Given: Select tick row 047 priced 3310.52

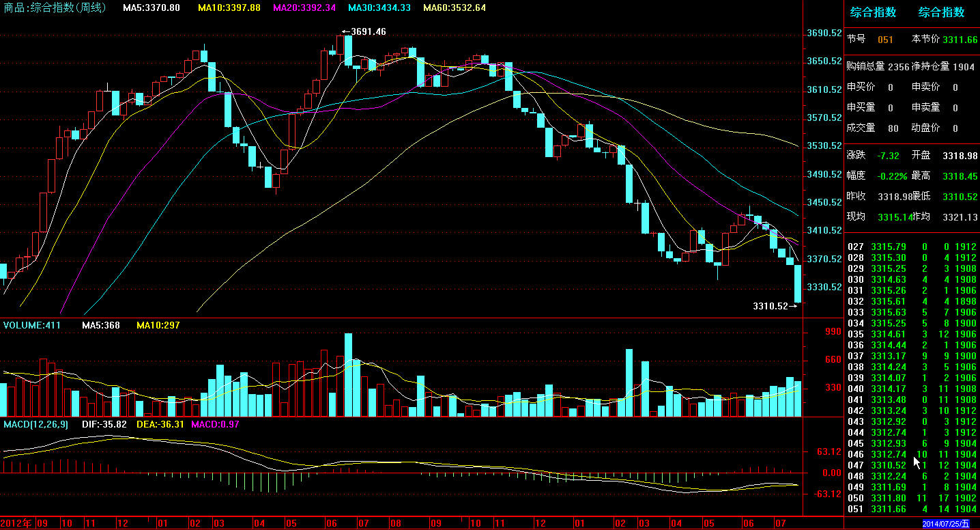Looking at the screenshot, I should click(911, 465).
